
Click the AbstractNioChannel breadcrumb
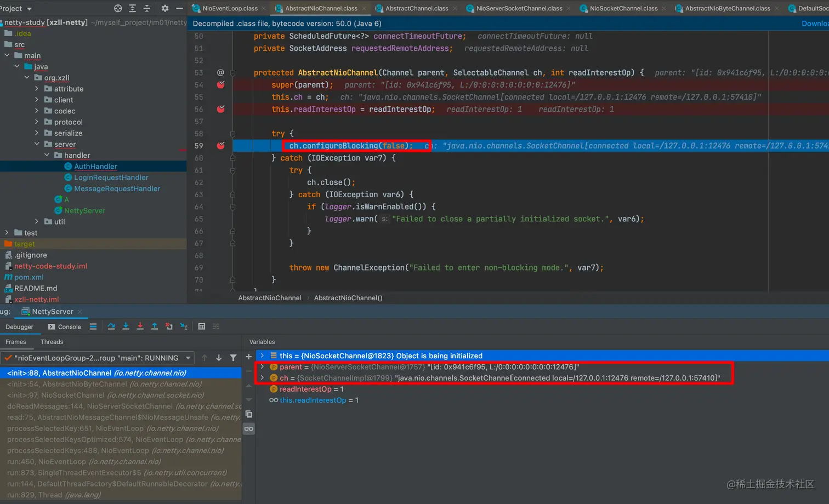[x=270, y=298]
